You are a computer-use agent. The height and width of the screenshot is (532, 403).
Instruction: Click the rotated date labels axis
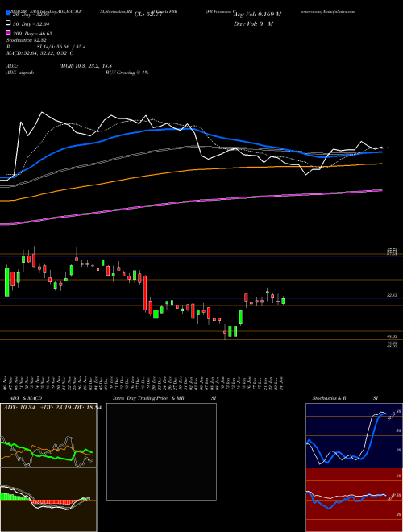(143, 382)
